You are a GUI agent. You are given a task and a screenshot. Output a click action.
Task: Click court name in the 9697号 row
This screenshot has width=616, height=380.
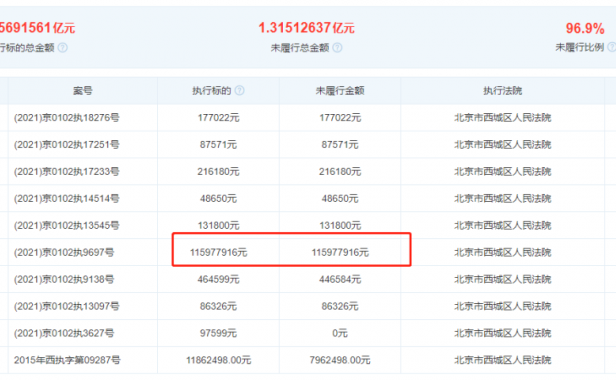pos(502,252)
